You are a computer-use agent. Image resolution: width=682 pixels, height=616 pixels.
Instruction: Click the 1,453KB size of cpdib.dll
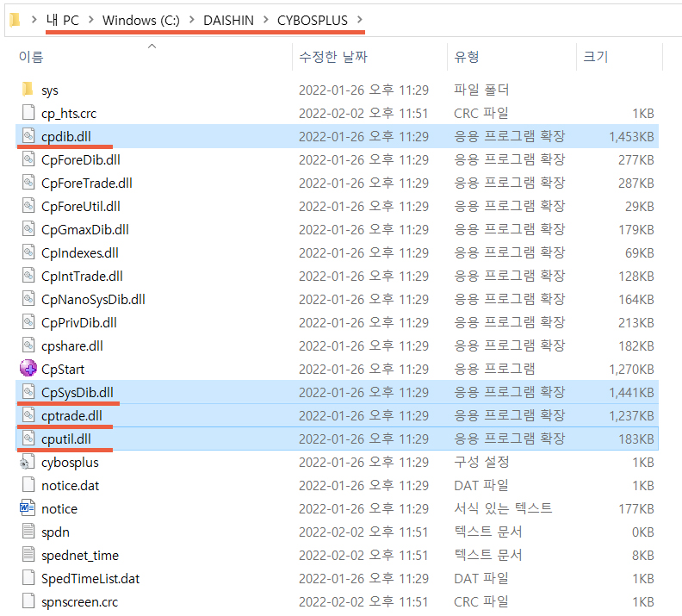(631, 137)
